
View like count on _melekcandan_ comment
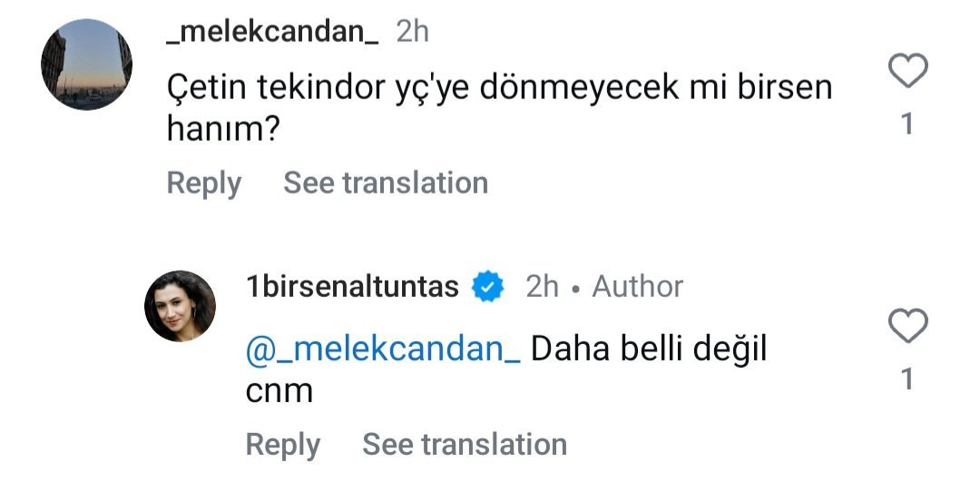click(907, 123)
